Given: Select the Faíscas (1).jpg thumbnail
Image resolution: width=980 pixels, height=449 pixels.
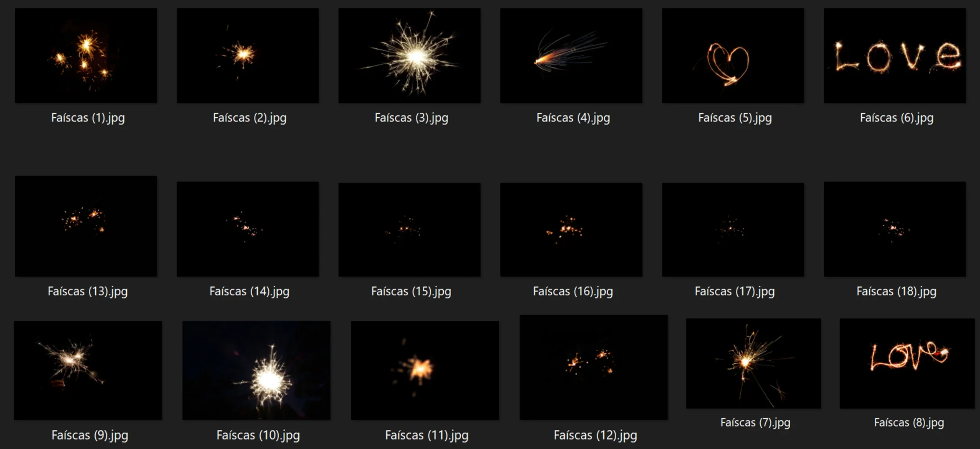Looking at the screenshot, I should point(86,56).
